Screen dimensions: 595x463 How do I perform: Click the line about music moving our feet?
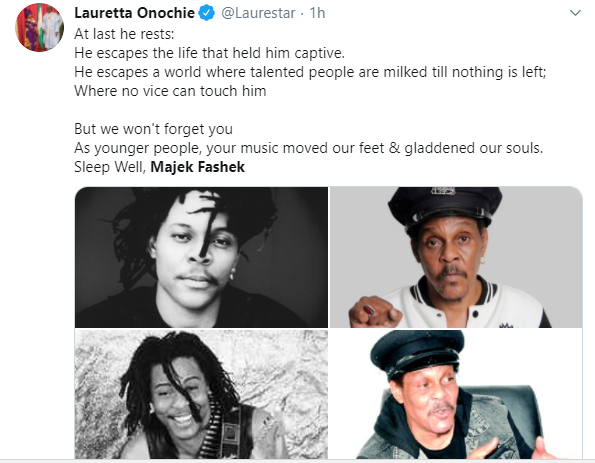(x=309, y=148)
